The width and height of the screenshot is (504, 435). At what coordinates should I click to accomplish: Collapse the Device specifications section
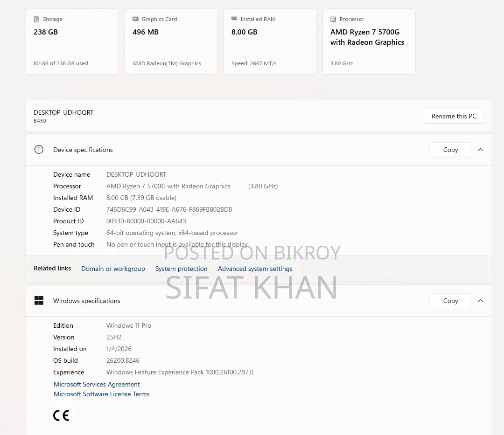481,150
